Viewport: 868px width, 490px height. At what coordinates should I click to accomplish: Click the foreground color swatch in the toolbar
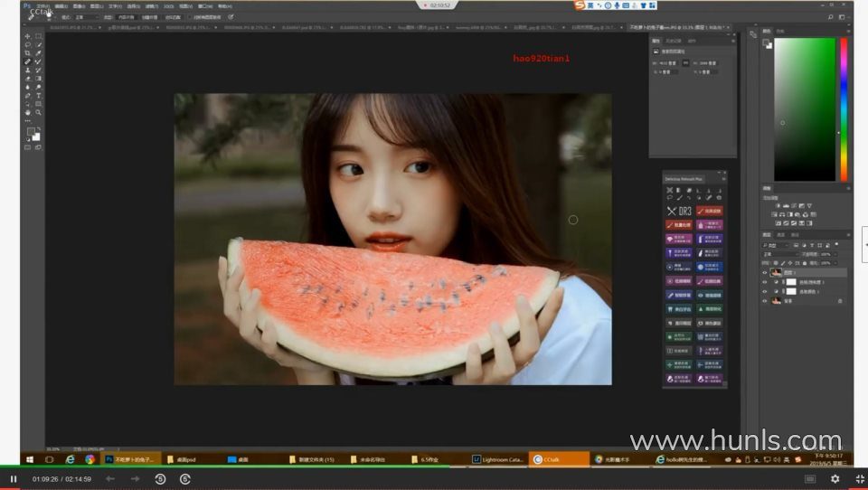[x=30, y=132]
